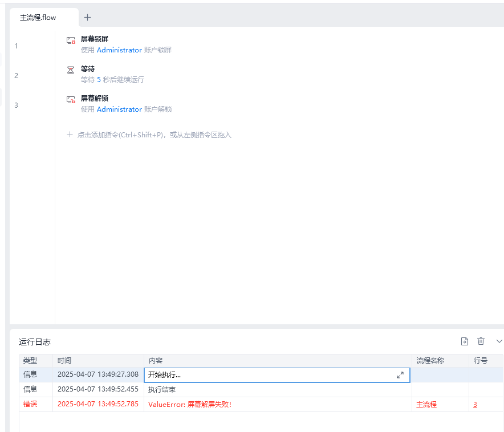Click 点击添加指令 to add an instruction
Viewport: 504px width, 432px height.
click(154, 135)
